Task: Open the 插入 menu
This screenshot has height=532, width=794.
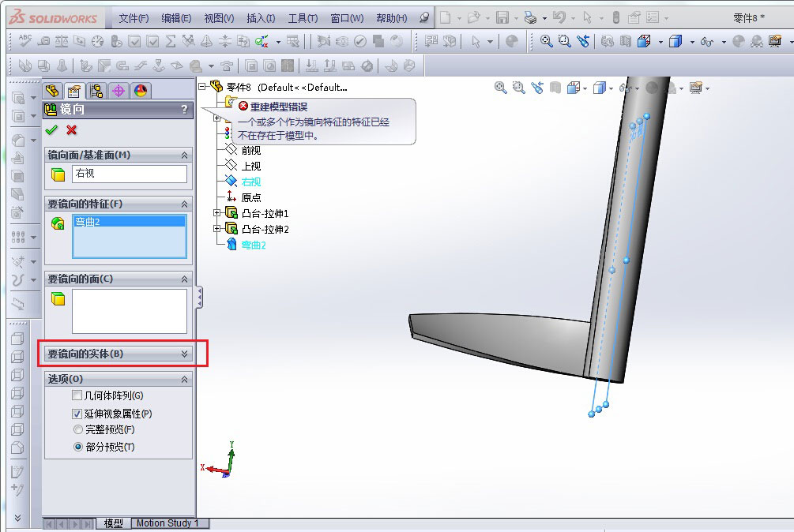Action: [261, 18]
